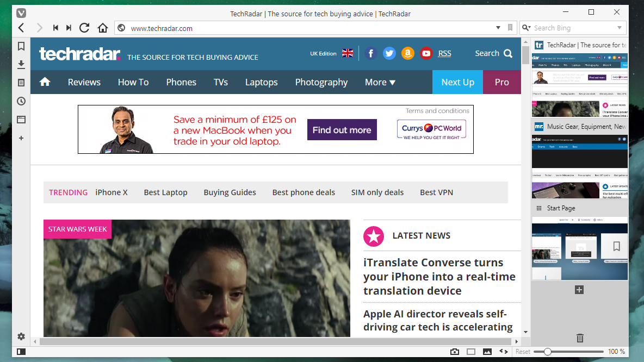Adjust the page zoom slider
Screen dimensions: 644x362
click(569, 352)
